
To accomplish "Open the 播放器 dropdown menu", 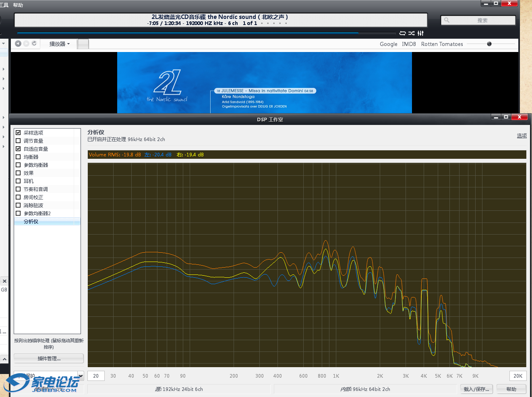I will (x=59, y=44).
